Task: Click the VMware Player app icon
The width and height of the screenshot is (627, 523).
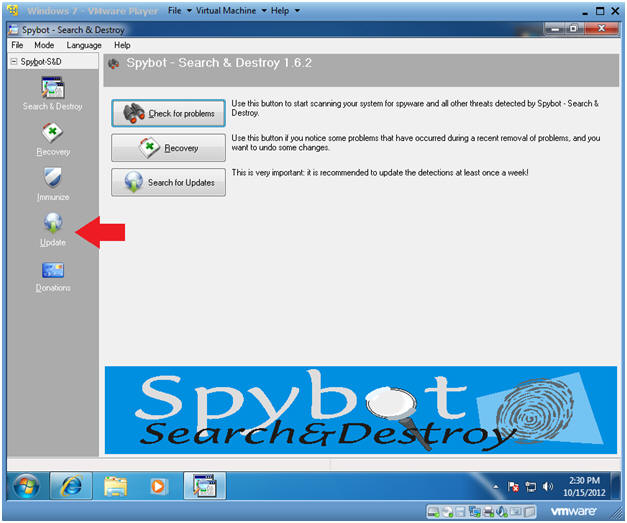Action: [13, 10]
